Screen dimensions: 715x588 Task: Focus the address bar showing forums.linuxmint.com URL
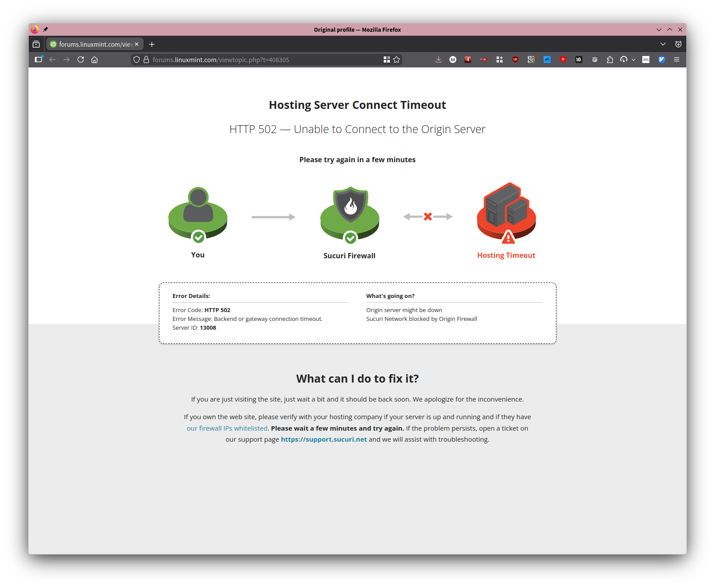coord(266,60)
